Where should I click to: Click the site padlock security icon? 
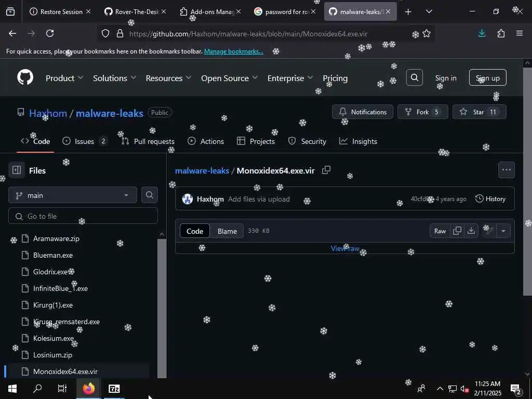coord(120,34)
